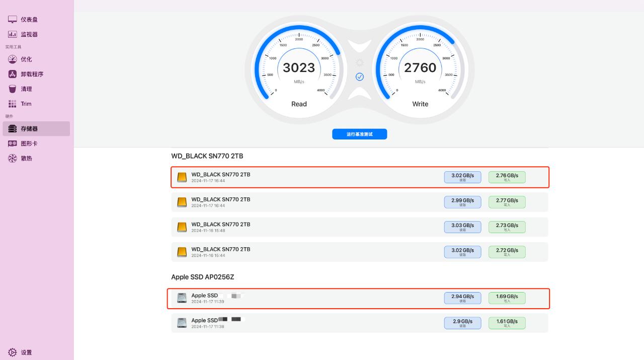Click the 卸载程序 uninstaller icon

[13, 74]
